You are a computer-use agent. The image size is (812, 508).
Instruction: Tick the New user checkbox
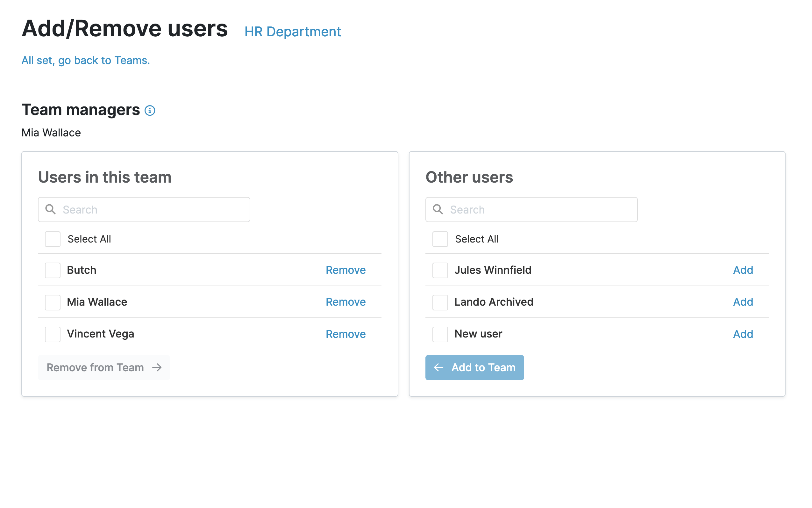coord(440,334)
